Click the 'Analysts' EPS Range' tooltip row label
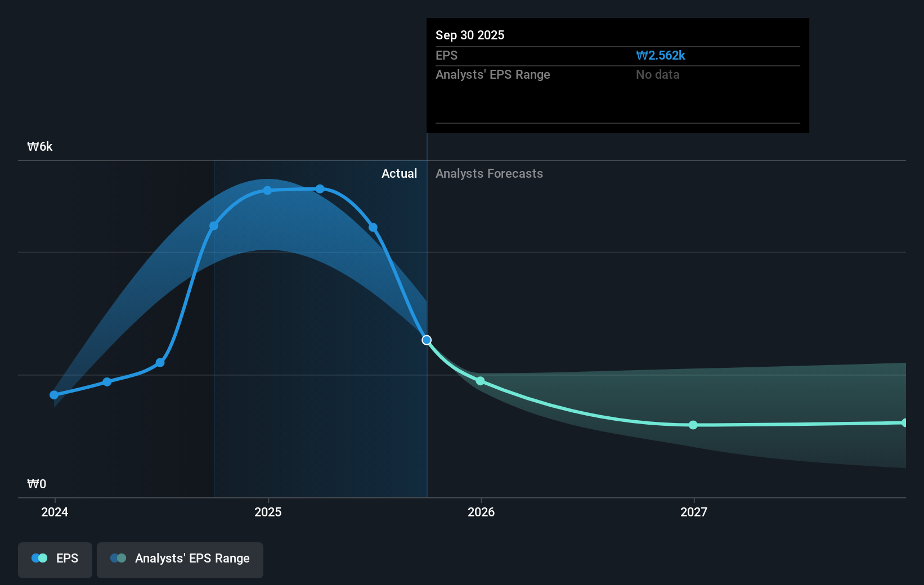Image resolution: width=924 pixels, height=585 pixels. coord(493,74)
